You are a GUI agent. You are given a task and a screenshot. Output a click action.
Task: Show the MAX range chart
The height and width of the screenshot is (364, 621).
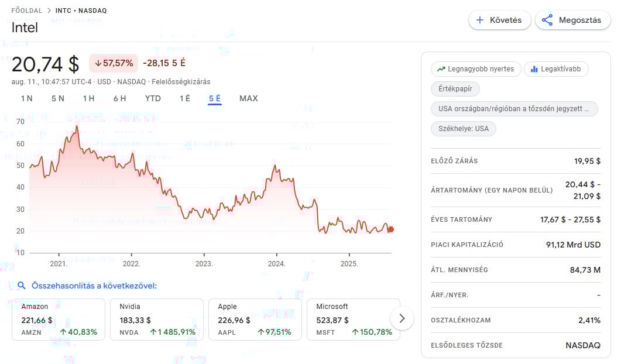pos(249,99)
